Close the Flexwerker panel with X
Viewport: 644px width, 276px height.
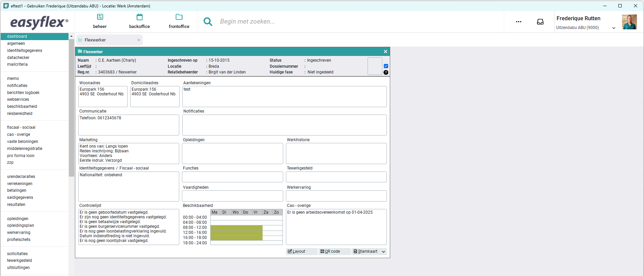385,52
